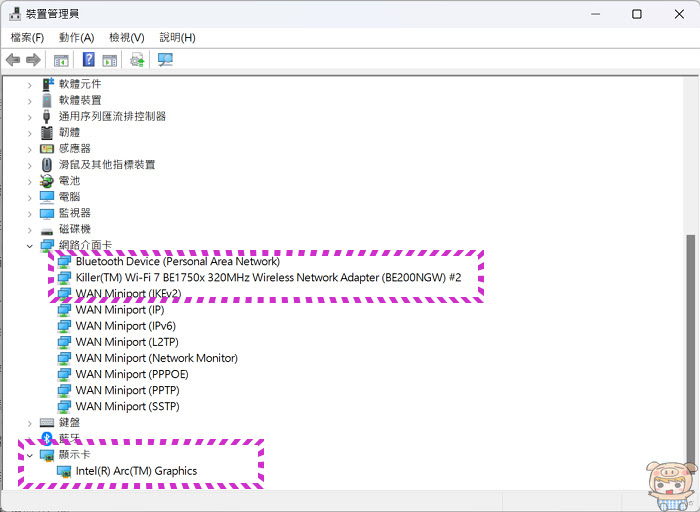Expand the 韌體 node
Image resolution: width=700 pixels, height=512 pixels.
coord(29,133)
